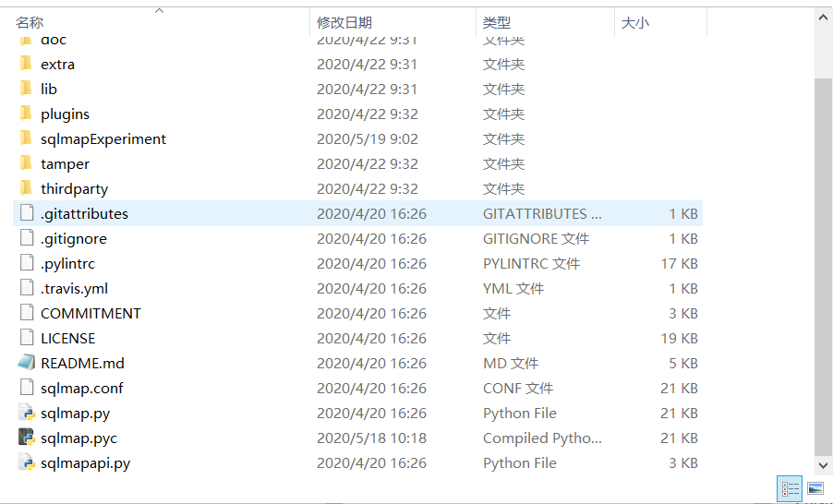Image resolution: width=833 pixels, height=504 pixels.
Task: Click the thirdparty folder icon
Action: 26,188
